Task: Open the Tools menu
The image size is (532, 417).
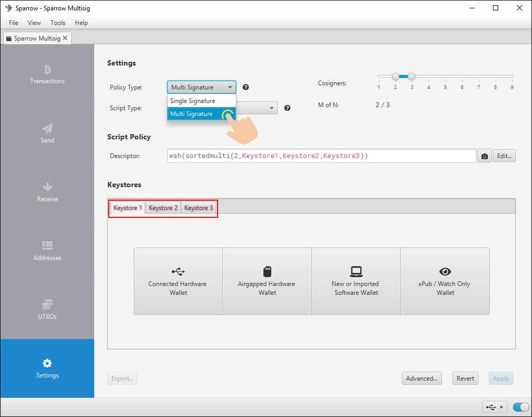Action: (58, 23)
